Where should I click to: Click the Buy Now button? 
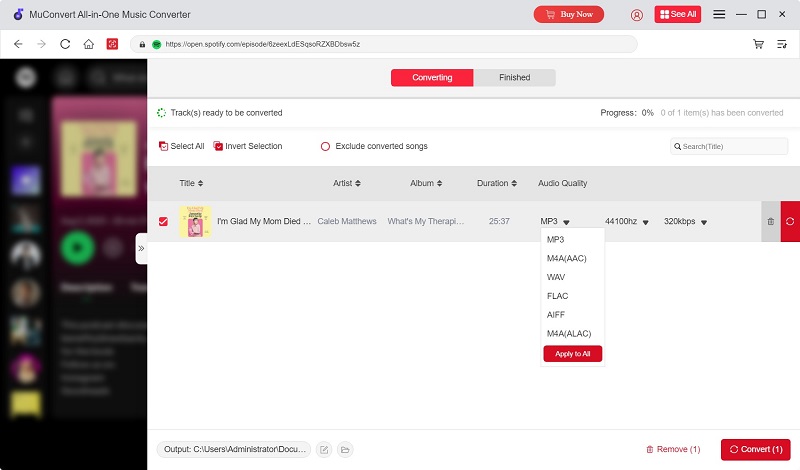pos(569,14)
